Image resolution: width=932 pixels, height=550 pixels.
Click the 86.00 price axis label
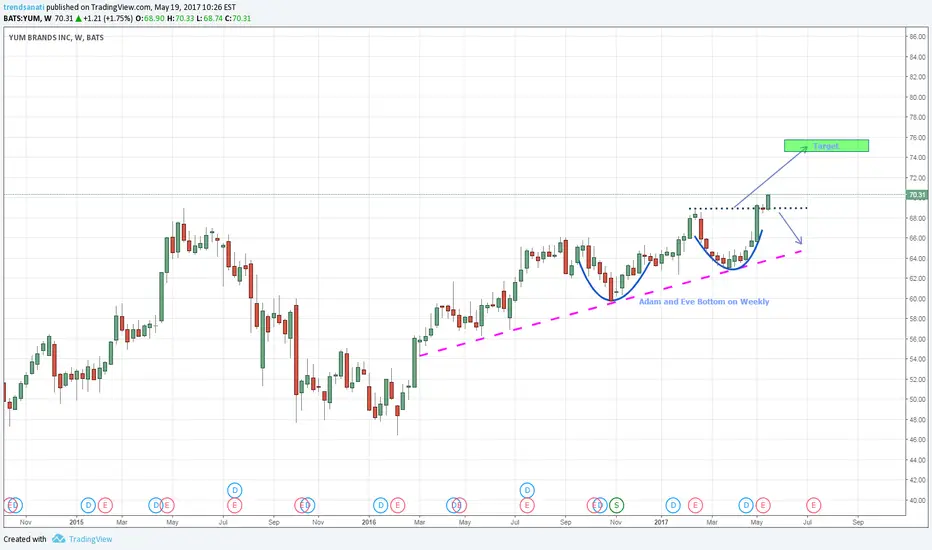[x=917, y=37]
